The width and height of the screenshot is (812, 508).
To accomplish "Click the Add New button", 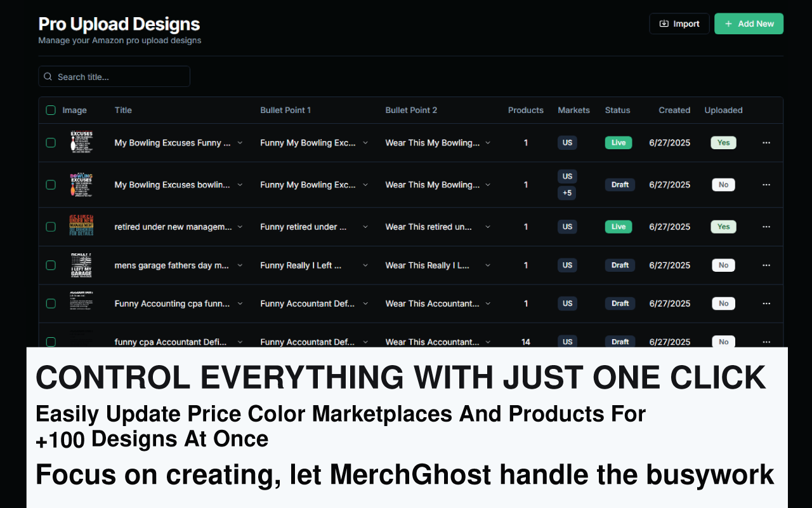I will click(749, 23).
